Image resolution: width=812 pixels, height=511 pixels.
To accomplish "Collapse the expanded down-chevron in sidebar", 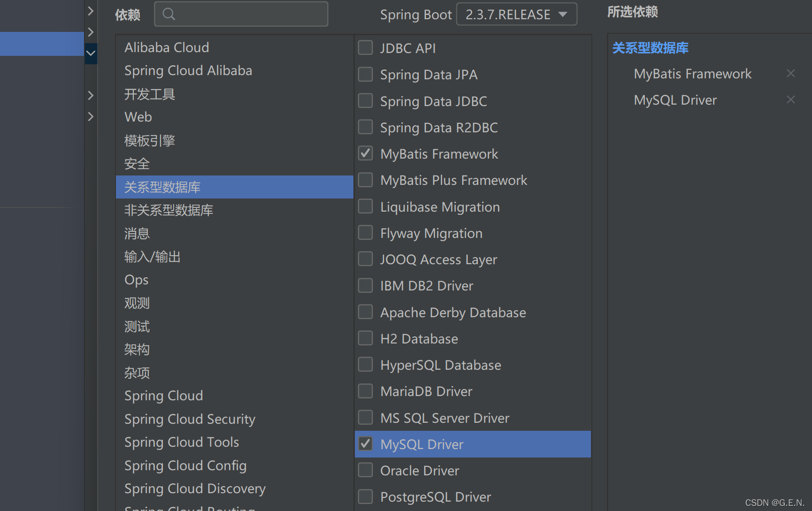I will [91, 53].
